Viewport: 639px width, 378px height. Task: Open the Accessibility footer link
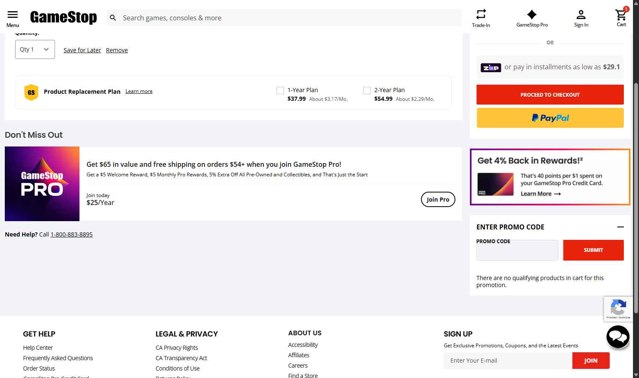[303, 345]
